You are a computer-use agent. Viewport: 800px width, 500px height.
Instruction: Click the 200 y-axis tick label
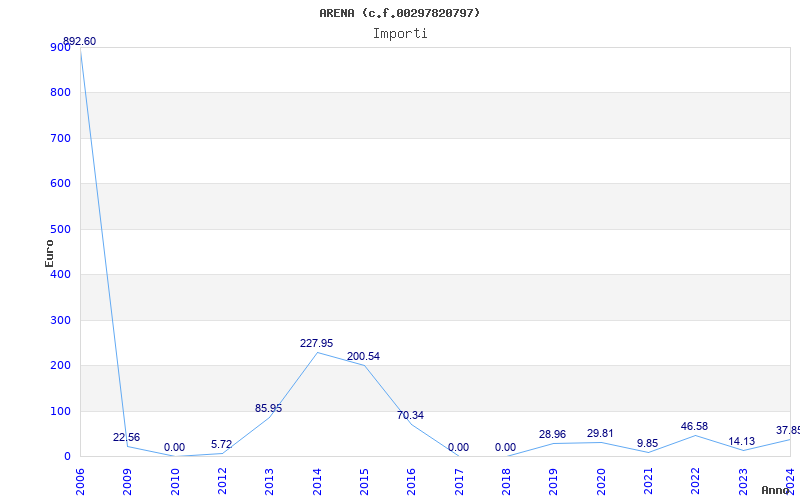(60, 366)
